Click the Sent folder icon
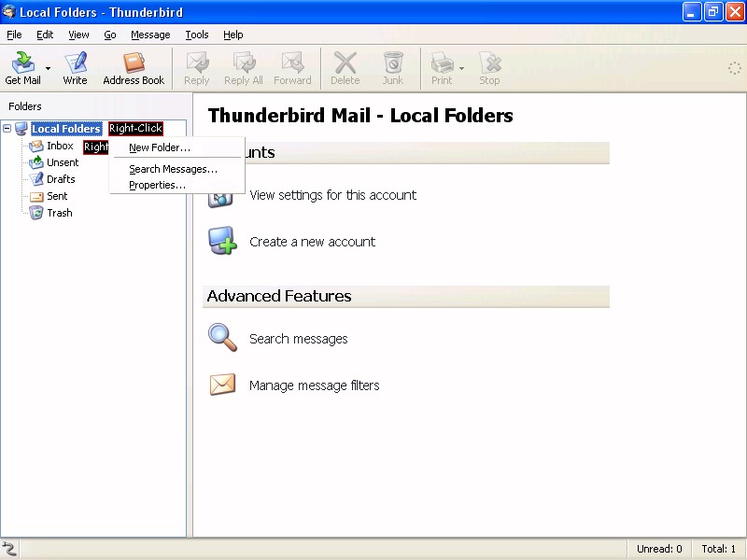 click(x=36, y=197)
